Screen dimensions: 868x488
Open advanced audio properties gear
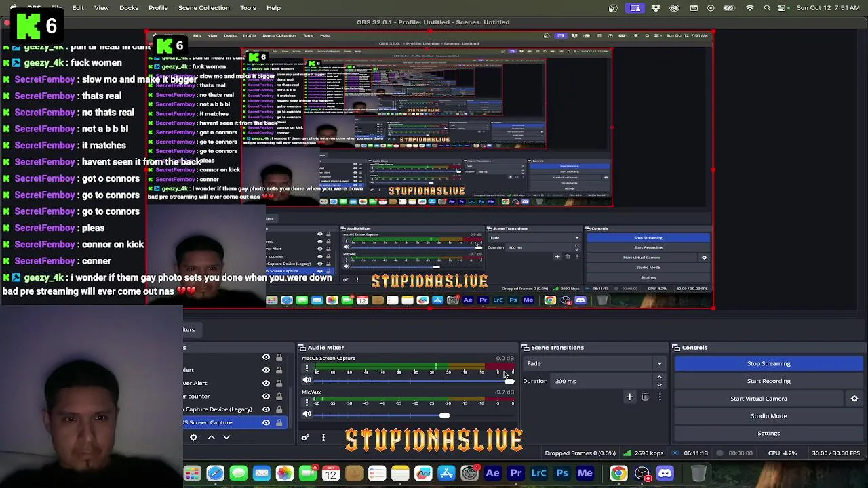pyautogui.click(x=305, y=437)
